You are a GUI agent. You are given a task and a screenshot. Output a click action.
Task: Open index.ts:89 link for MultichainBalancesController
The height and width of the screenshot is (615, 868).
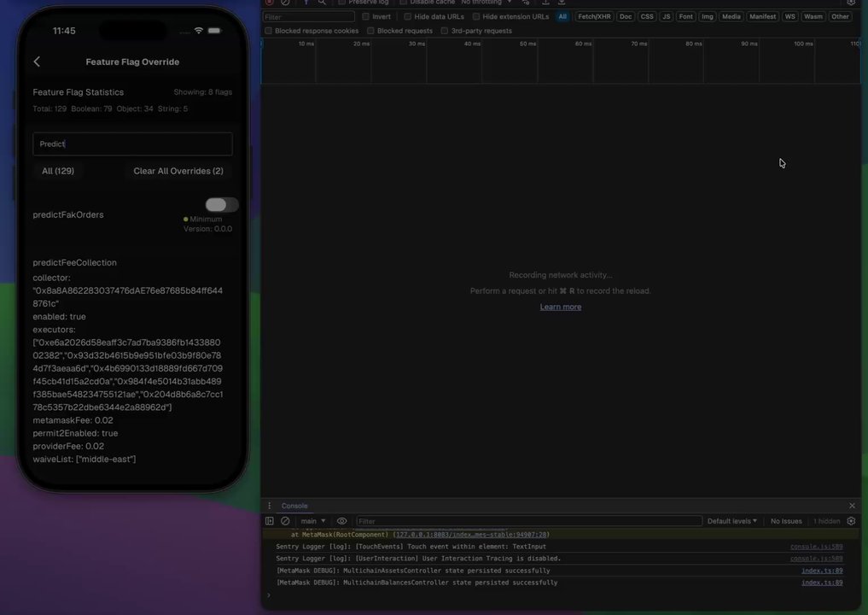point(822,583)
